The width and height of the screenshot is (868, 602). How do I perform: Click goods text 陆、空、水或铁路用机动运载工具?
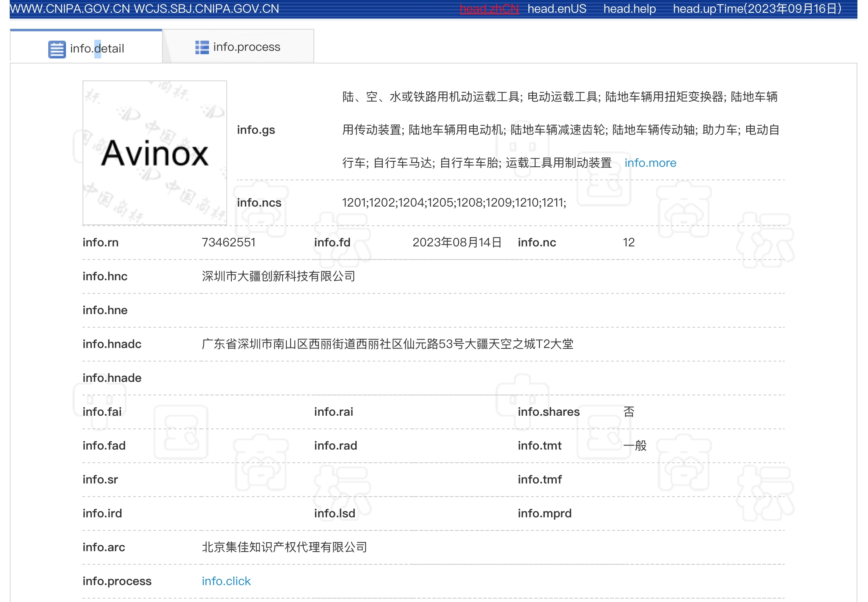[431, 97]
